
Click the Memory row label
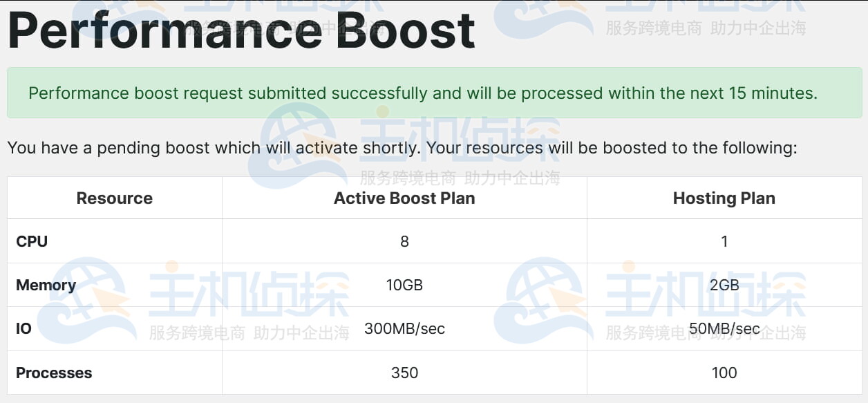(46, 285)
